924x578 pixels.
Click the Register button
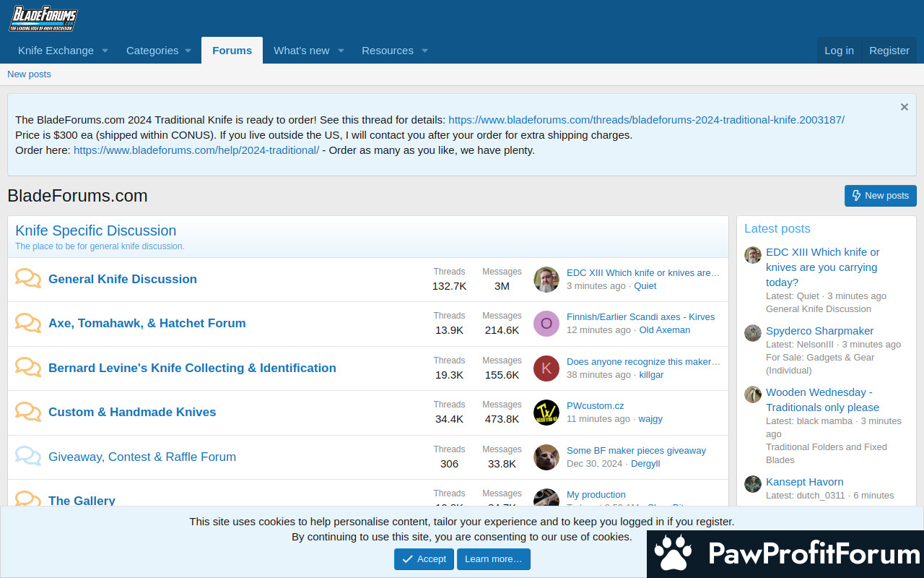click(889, 51)
